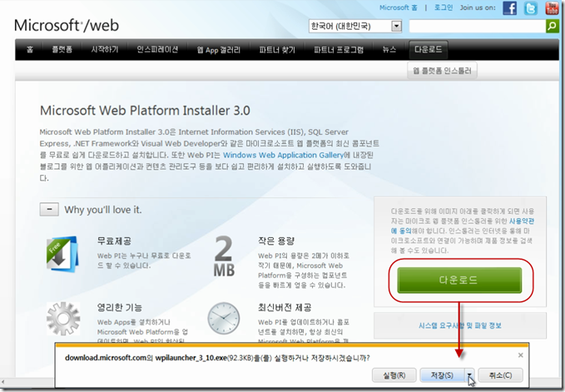Screen dimensions: 565x392
Task: Click the 작은 용량 heading
Action: pyautogui.click(x=276, y=241)
